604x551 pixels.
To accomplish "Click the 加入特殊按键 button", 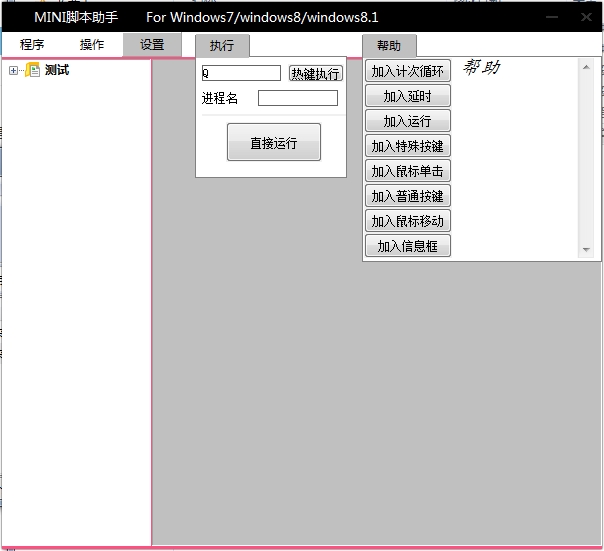I will (407, 146).
